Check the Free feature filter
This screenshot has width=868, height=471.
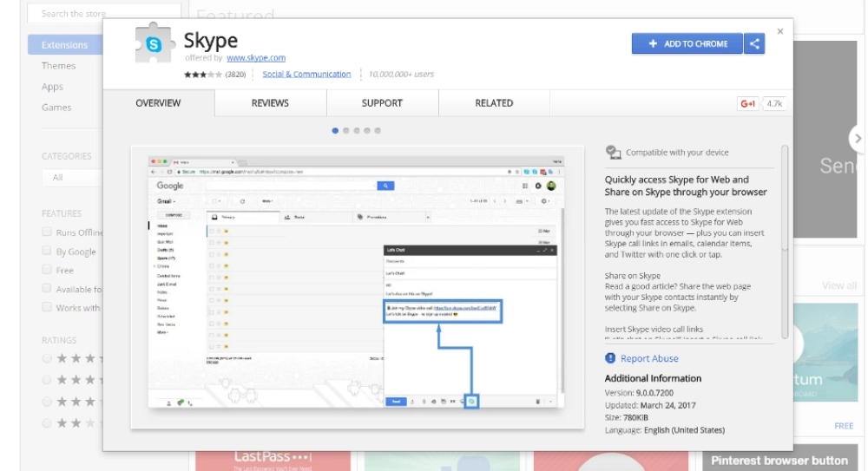(x=48, y=271)
